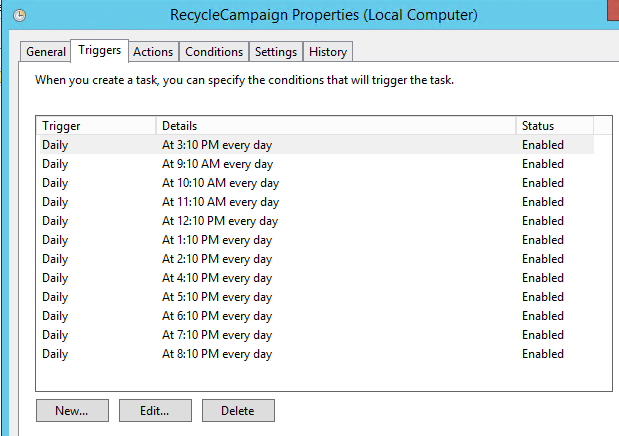Image resolution: width=619 pixels, height=436 pixels.
Task: View the History tab
Action: tap(328, 52)
